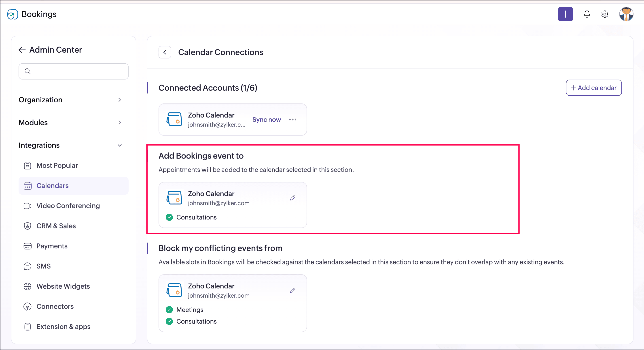Screen dimensions: 644x350
Task: Click the Add calendar button
Action: click(594, 88)
